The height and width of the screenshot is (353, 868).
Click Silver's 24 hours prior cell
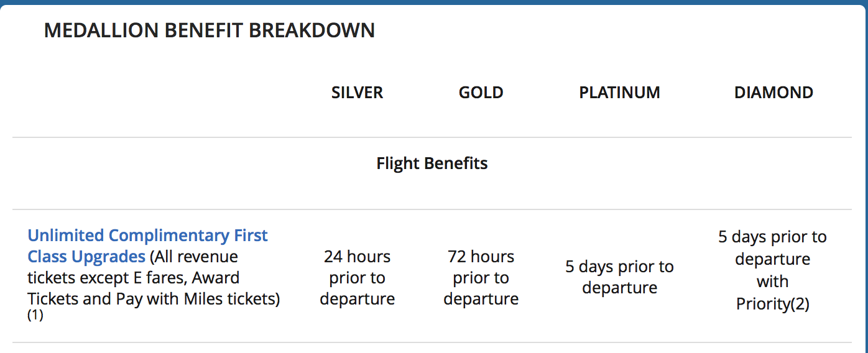click(357, 277)
